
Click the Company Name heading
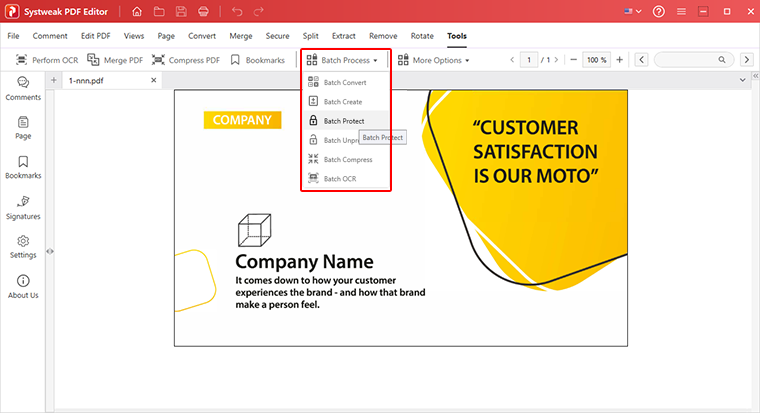coord(304,262)
